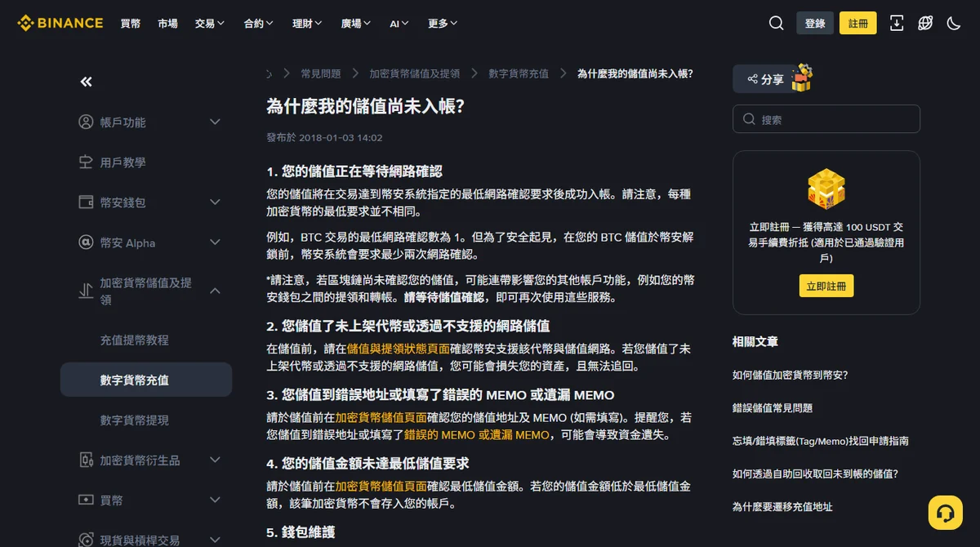The image size is (980, 547).
Task: Open the 錯誤的 MEMO 或遺漏 MEMO link
Action: click(x=477, y=435)
